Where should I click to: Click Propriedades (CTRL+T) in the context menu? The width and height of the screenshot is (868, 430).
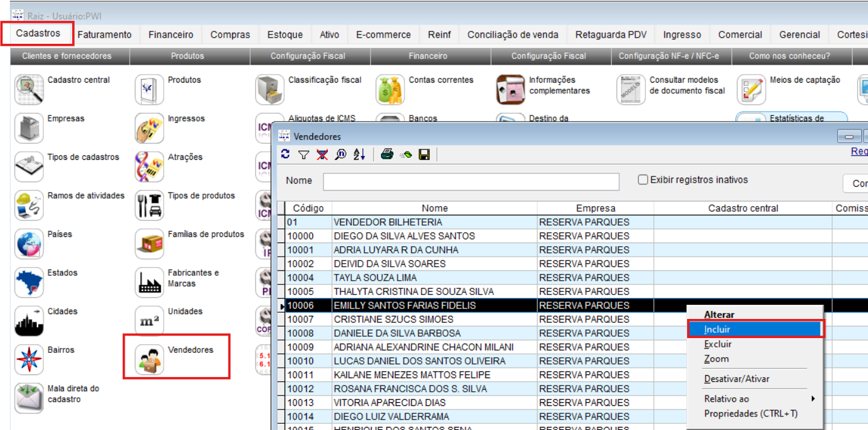(x=751, y=413)
